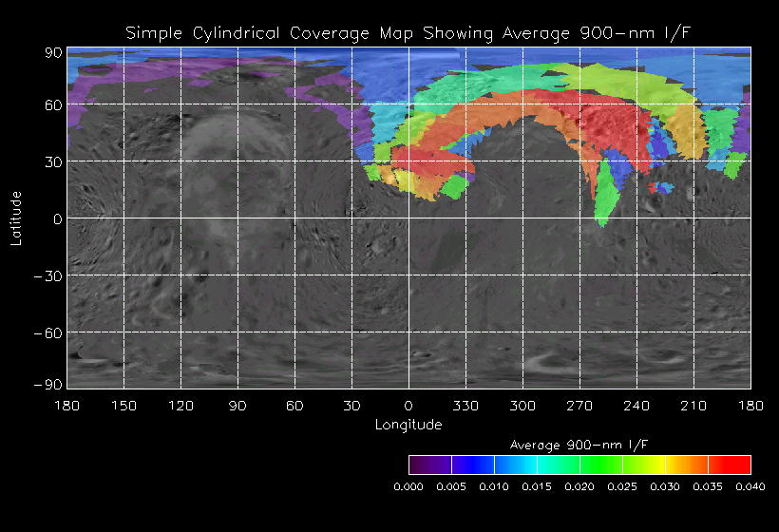
Task: Click the 'Average 900-nm I/F' colorbar title
Action: coord(579,445)
